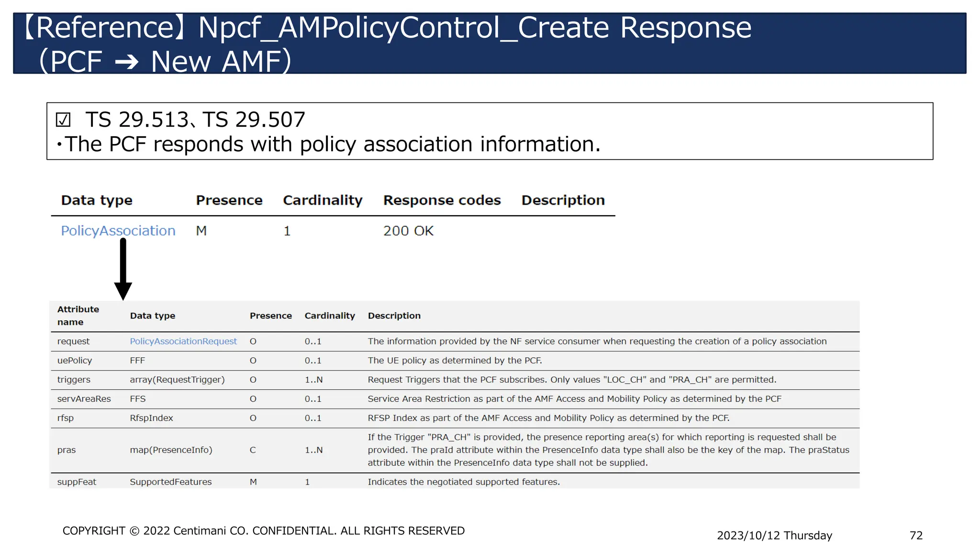Click the Cardinality header in upper table

[x=323, y=200]
